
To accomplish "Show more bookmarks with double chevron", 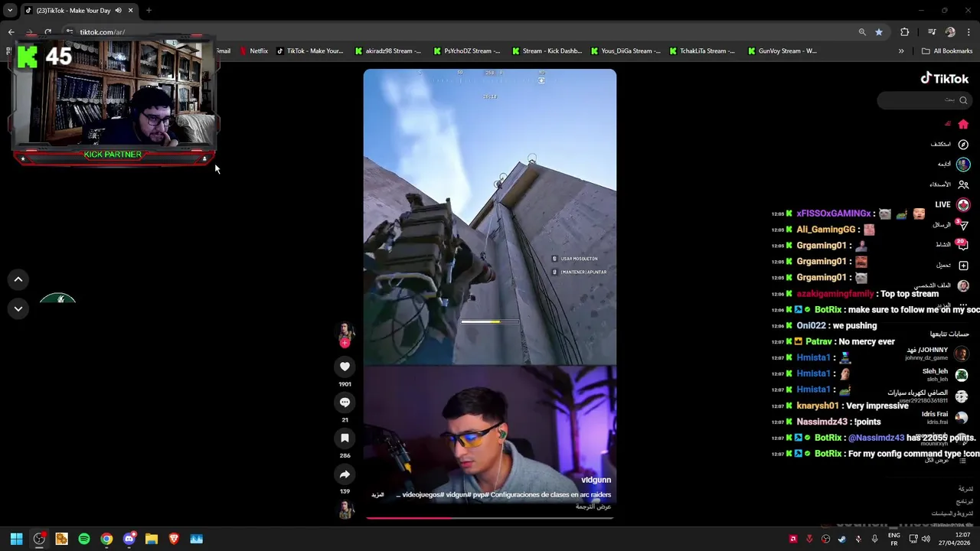I will click(x=901, y=51).
